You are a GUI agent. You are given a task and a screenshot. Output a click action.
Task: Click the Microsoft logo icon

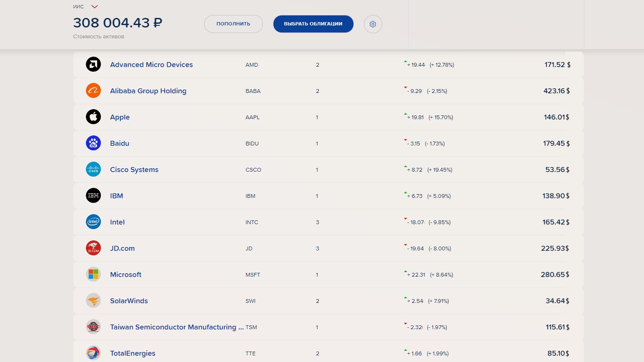(x=93, y=274)
